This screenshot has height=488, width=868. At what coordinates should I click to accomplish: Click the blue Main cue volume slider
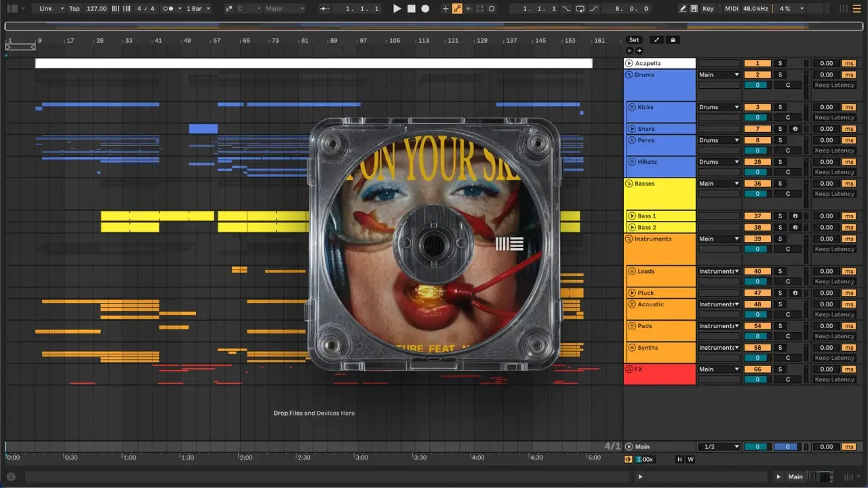pyautogui.click(x=787, y=447)
